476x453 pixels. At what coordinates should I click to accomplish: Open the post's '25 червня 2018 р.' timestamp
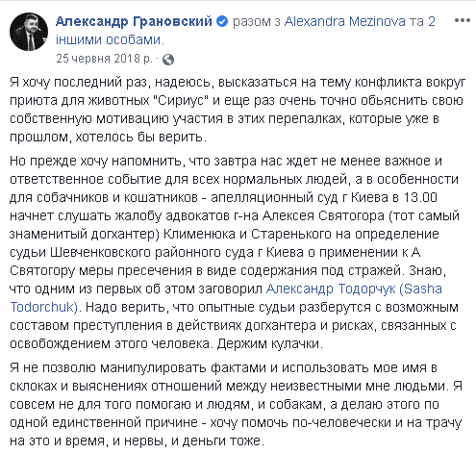tap(105, 59)
